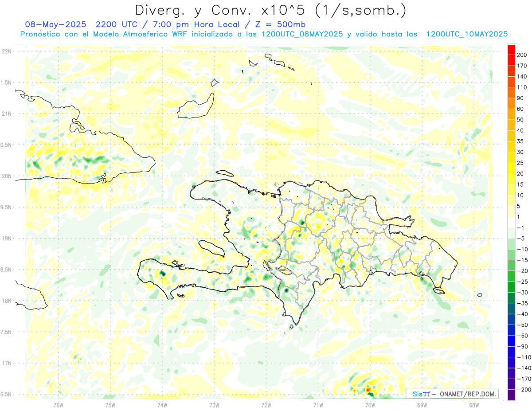Click the colorbar value "-90"
The width and height of the screenshot is (532, 411).
click(x=523, y=346)
